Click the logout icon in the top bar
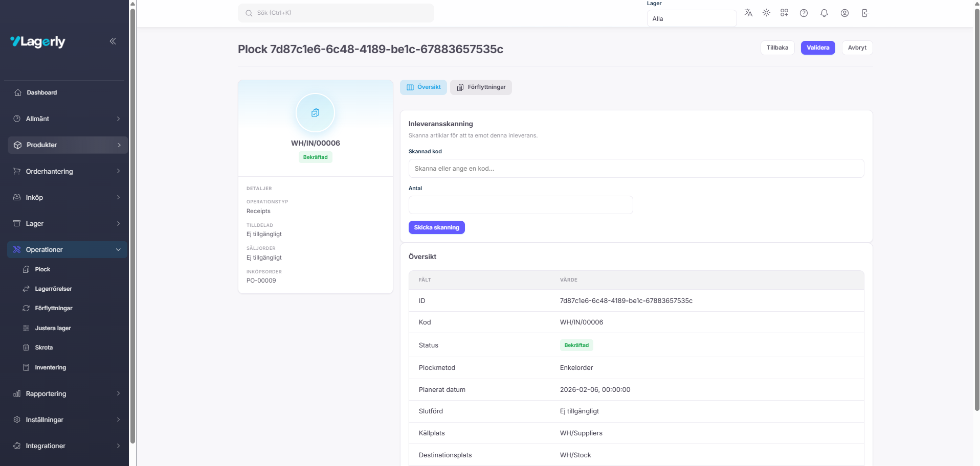980x466 pixels. 865,13
